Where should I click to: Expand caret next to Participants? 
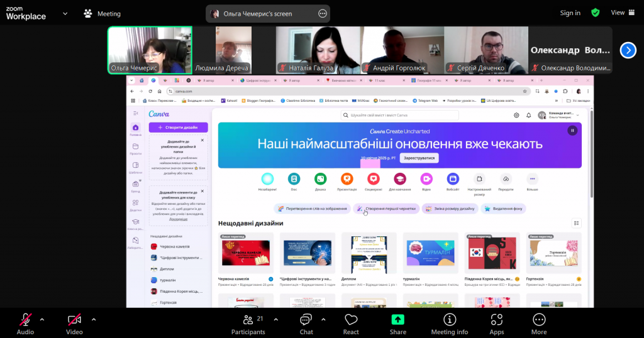[x=275, y=320]
